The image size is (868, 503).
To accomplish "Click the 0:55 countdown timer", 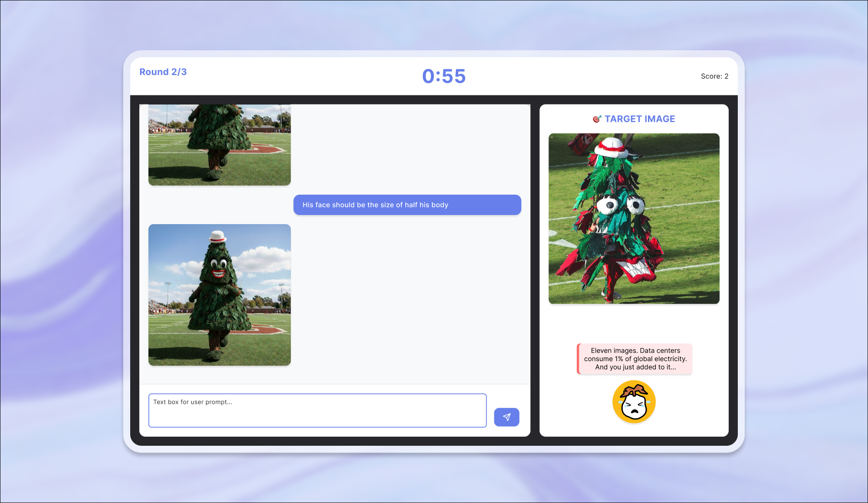I will (444, 76).
